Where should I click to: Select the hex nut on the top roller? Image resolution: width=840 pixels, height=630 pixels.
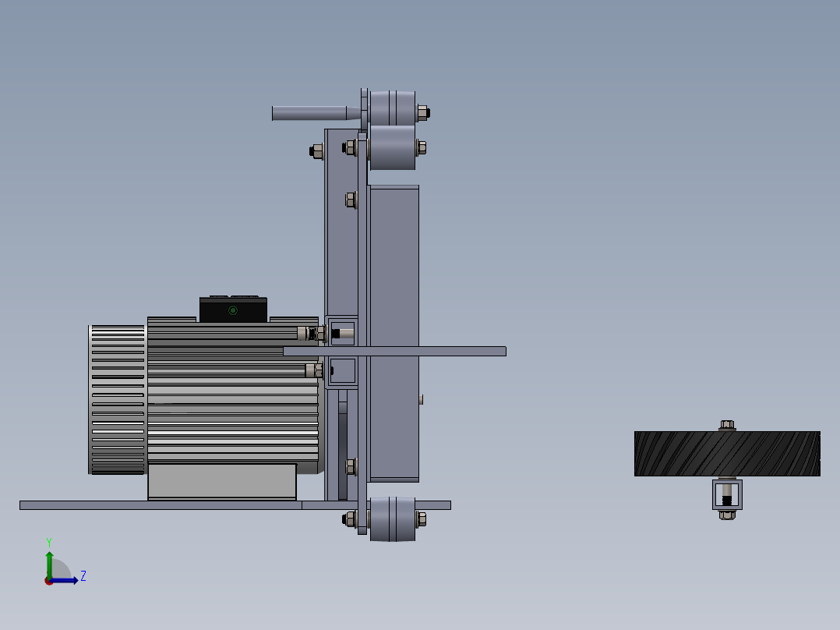click(x=423, y=113)
